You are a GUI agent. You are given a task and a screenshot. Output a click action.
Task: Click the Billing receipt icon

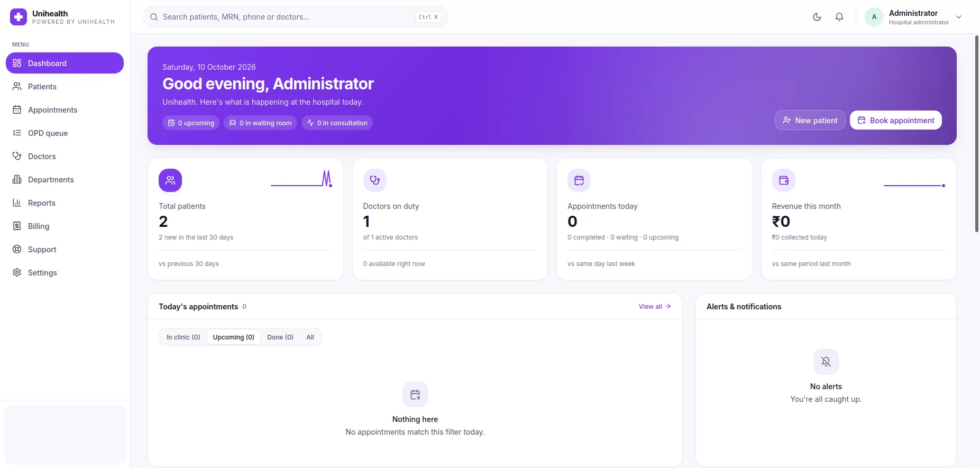click(x=17, y=226)
